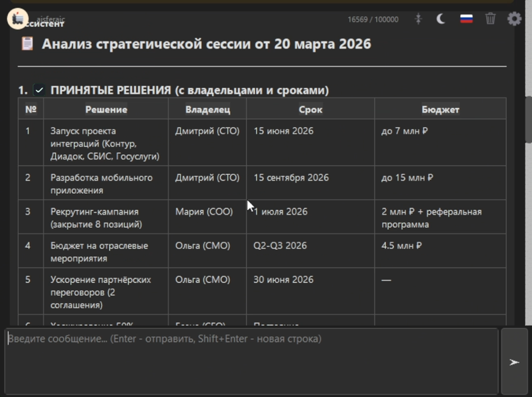Viewport: 532px width, 397px height.
Task: Select the cell 'Разработка мобильного приложения'
Action: tap(101, 184)
